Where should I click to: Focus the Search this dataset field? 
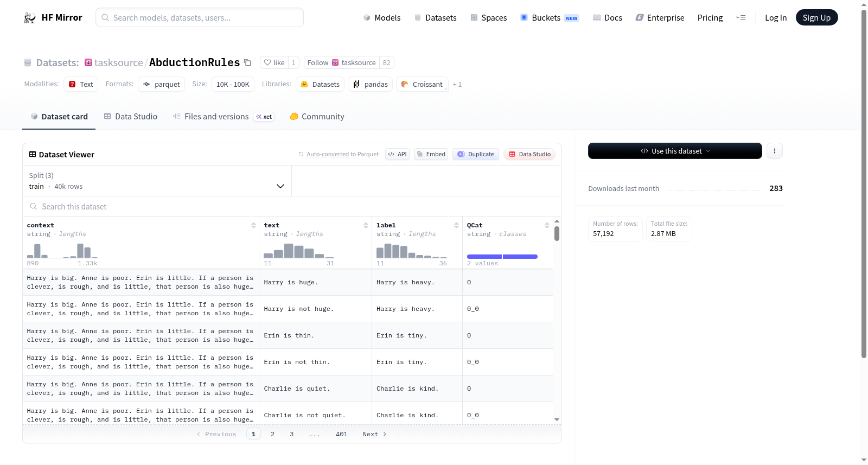click(292, 206)
